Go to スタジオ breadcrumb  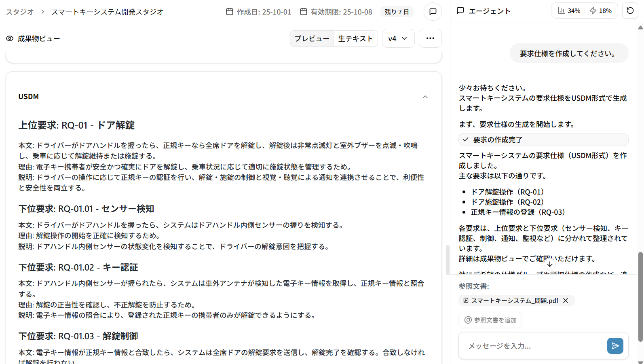pyautogui.click(x=19, y=12)
